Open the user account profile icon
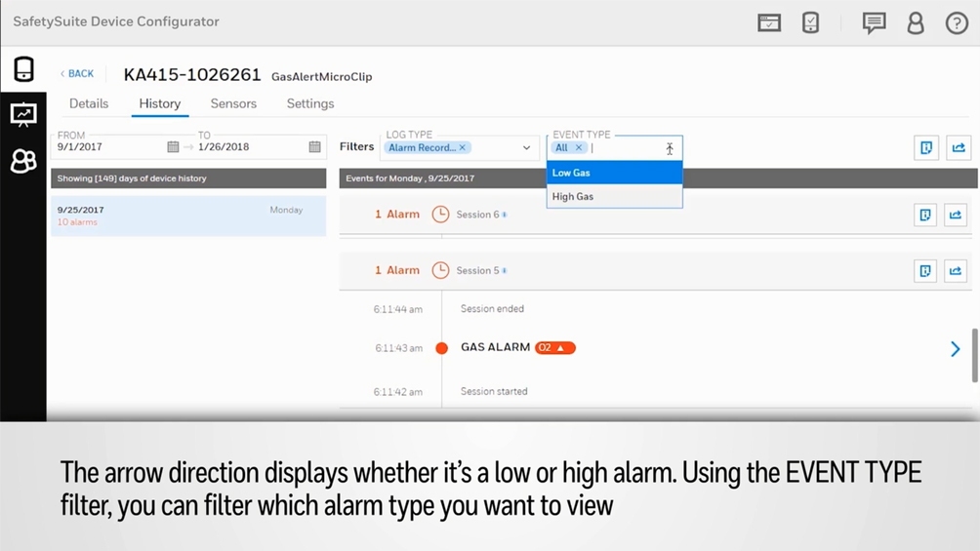Screen dimensions: 980x551 (x=916, y=22)
